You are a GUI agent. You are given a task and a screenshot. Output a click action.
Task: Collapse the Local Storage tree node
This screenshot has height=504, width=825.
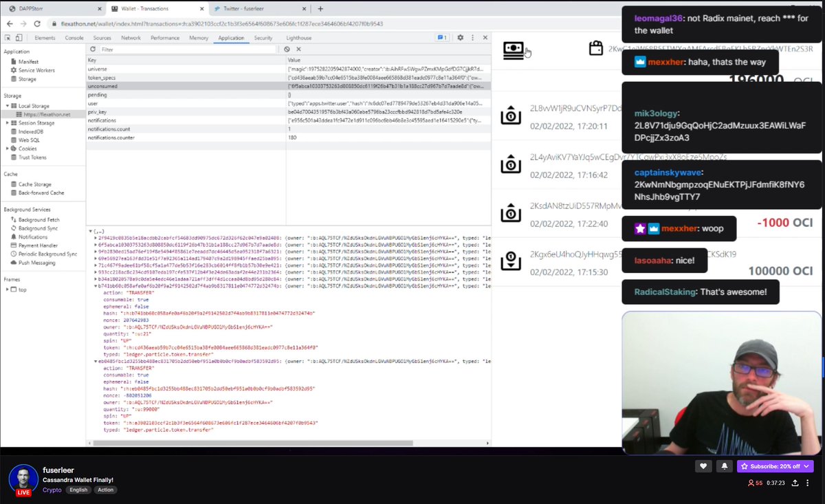(x=6, y=106)
